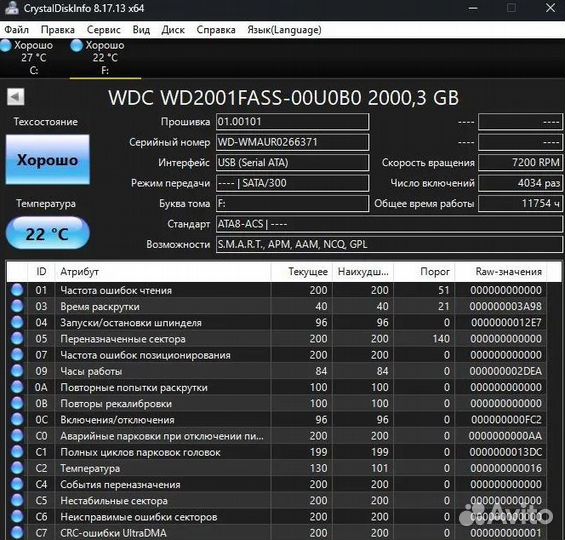Select the C: drive status orb

point(6,45)
